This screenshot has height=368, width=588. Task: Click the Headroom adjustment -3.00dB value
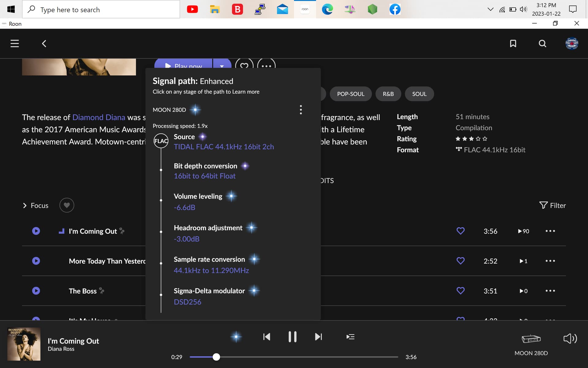point(187,239)
